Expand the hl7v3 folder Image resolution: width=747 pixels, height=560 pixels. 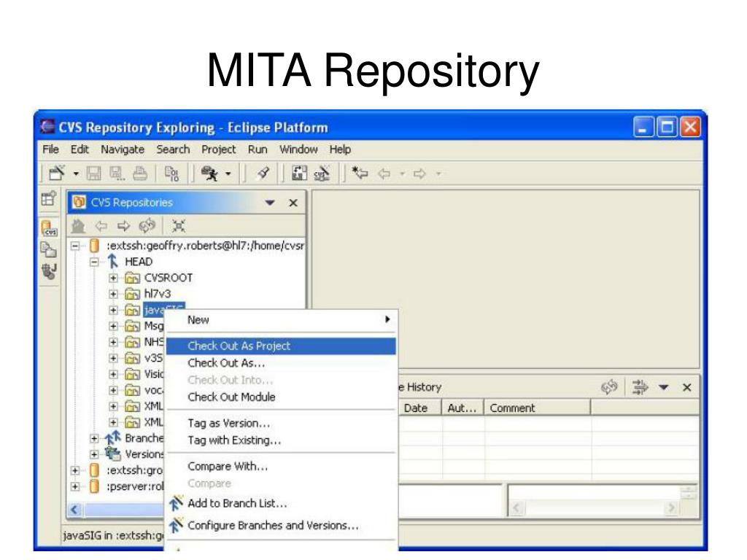(x=113, y=295)
